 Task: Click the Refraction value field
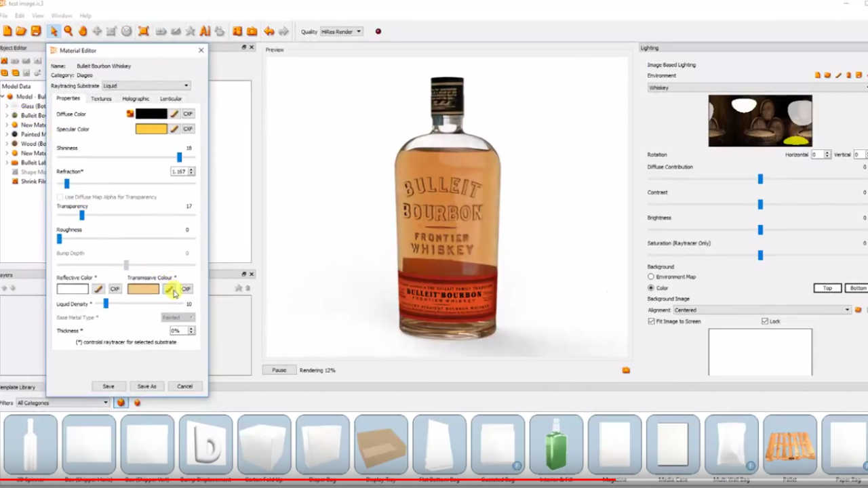(178, 171)
